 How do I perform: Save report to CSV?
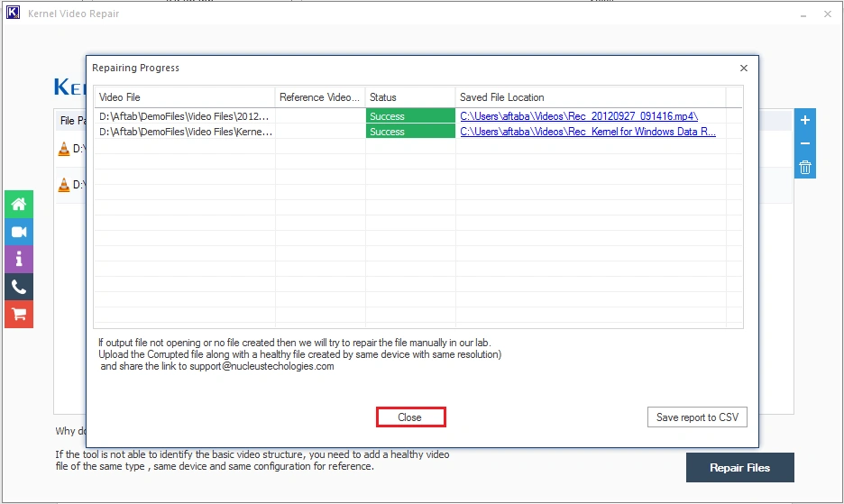pyautogui.click(x=697, y=417)
